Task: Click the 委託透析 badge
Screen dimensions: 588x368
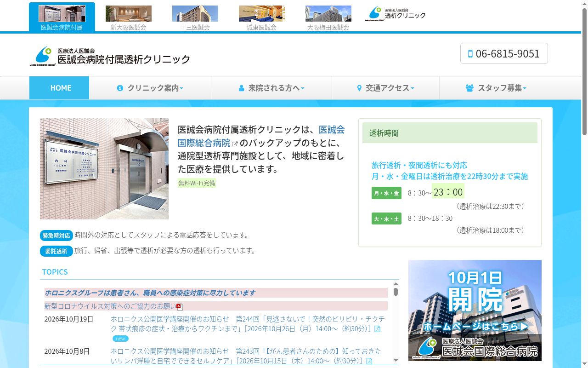Action: [x=57, y=251]
